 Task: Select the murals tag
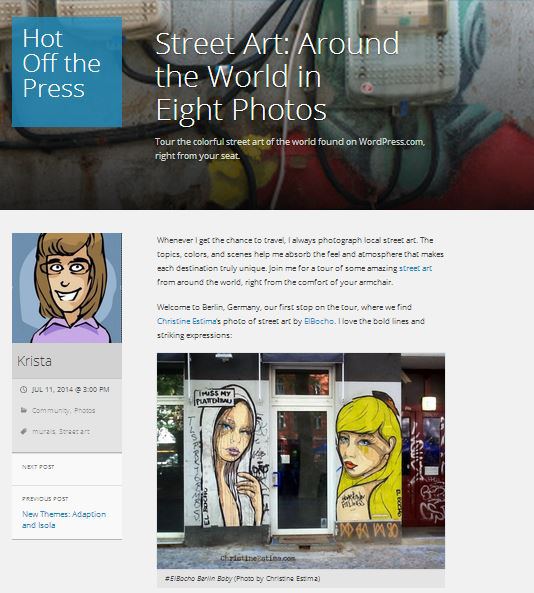(44, 431)
